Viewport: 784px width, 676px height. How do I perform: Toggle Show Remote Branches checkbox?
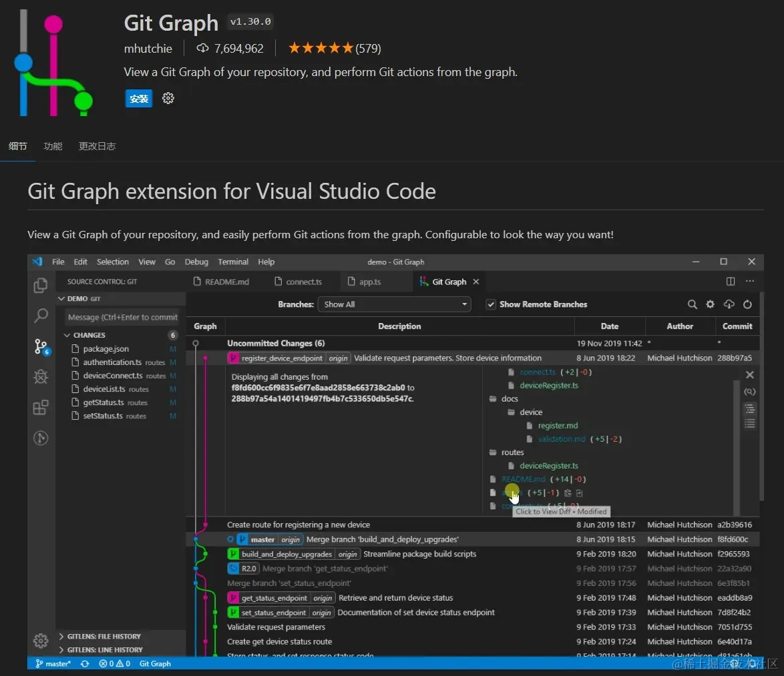[491, 304]
